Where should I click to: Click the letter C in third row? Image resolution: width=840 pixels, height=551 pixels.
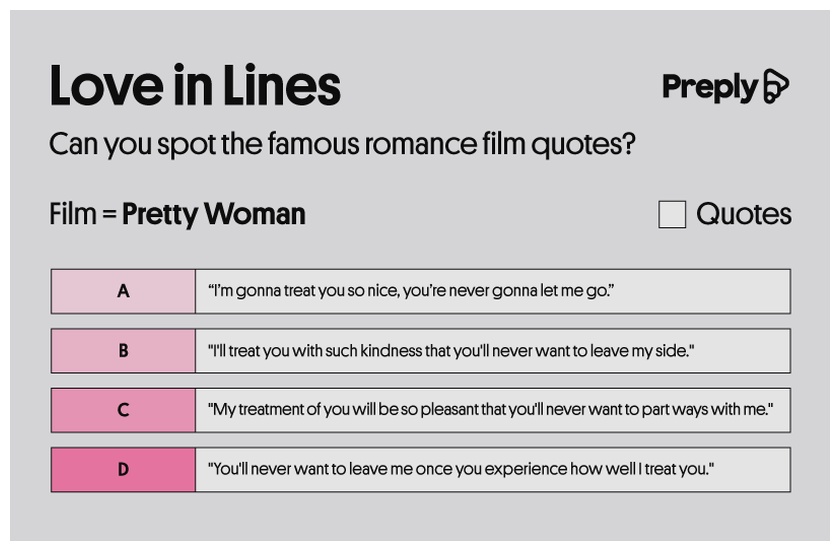tap(123, 410)
